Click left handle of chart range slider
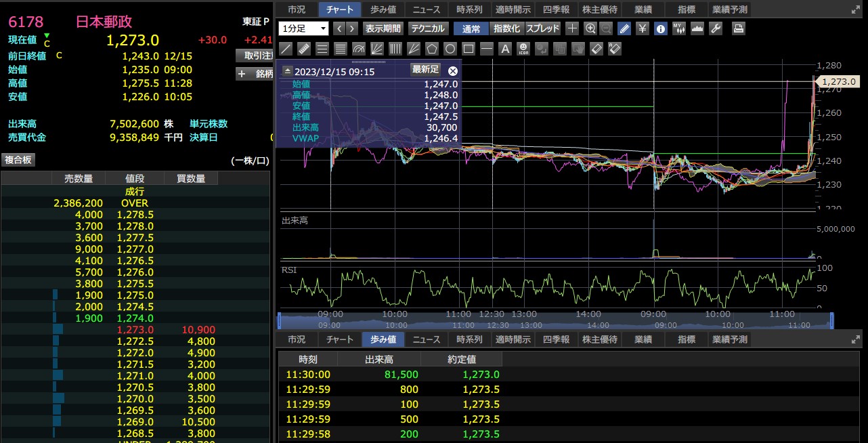The image size is (868, 443). [280, 320]
